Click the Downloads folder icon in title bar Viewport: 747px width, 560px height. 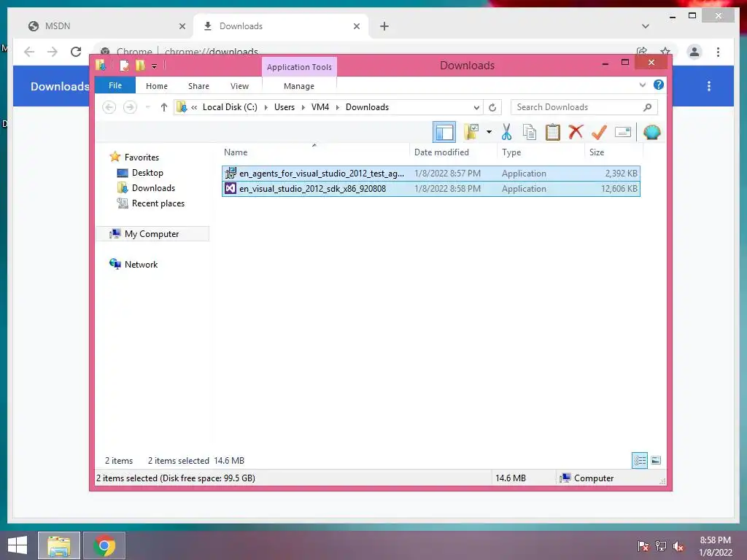pos(101,65)
